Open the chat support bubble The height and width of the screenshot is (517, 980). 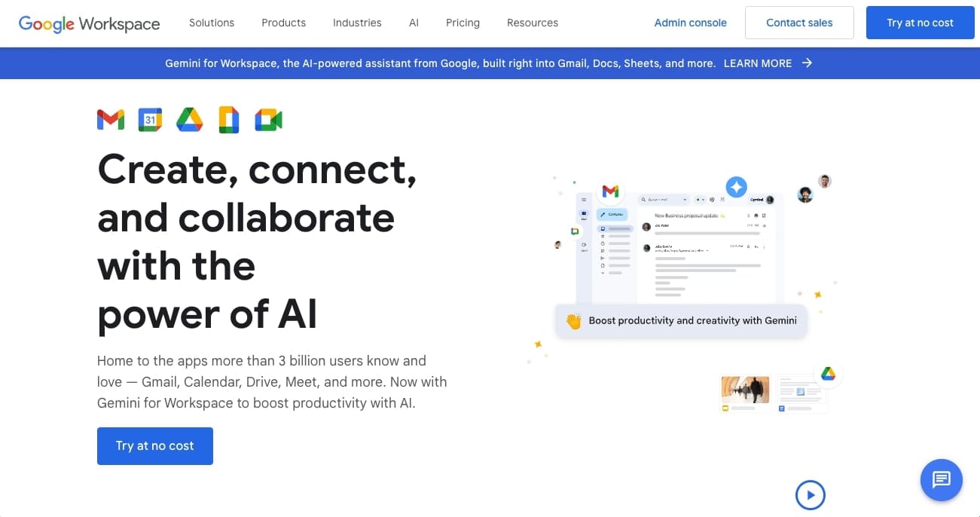(941, 479)
